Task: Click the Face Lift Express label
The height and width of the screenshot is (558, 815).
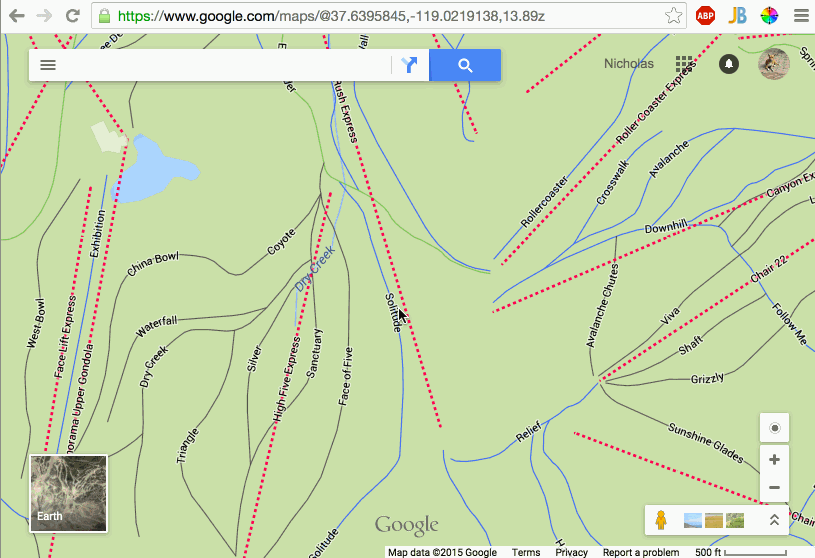Action: click(65, 336)
